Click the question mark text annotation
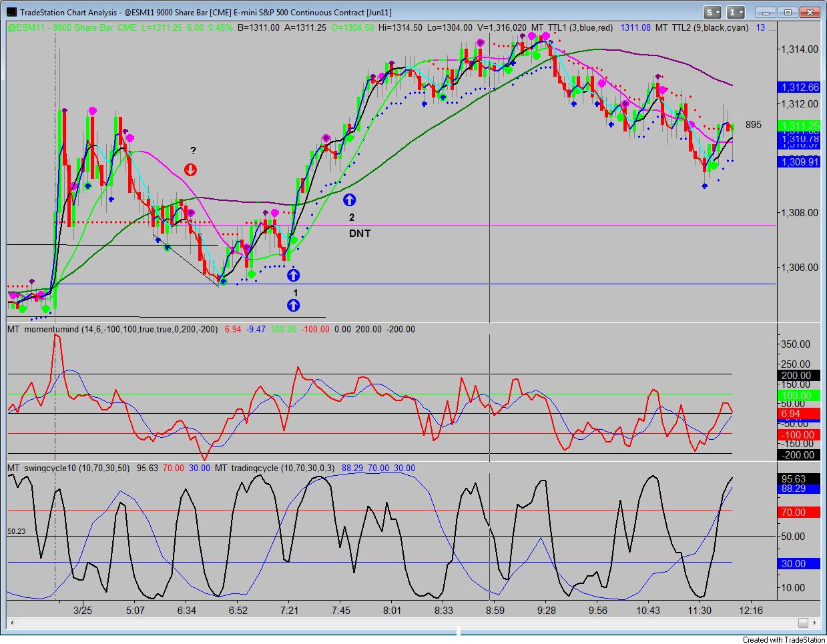This screenshot has height=644, width=827. click(x=193, y=150)
